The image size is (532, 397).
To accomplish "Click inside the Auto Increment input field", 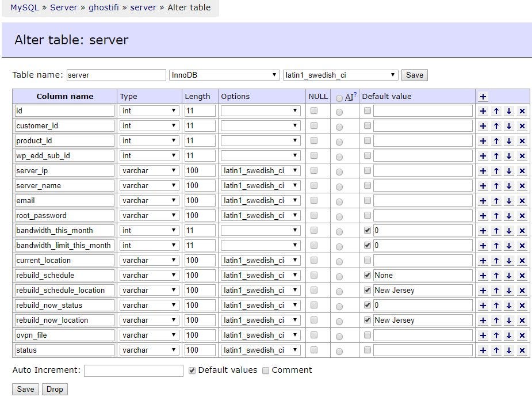I will (x=133, y=371).
